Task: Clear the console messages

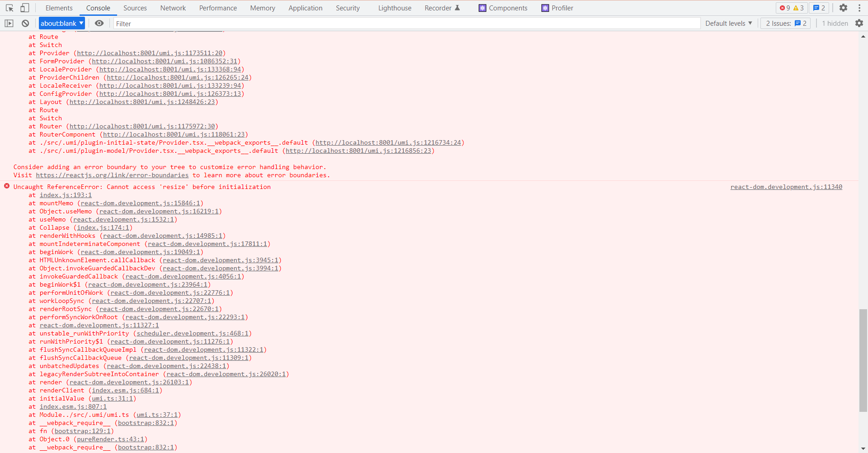Action: click(x=25, y=23)
